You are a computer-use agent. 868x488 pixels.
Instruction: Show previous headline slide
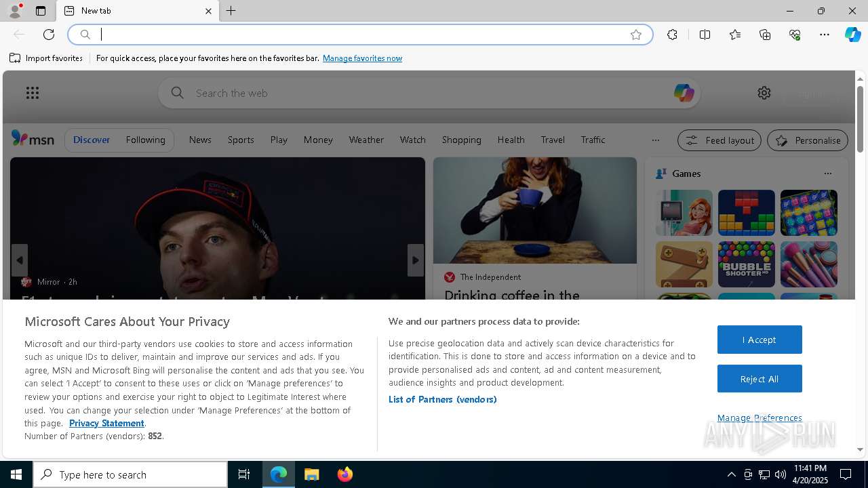pos(20,260)
